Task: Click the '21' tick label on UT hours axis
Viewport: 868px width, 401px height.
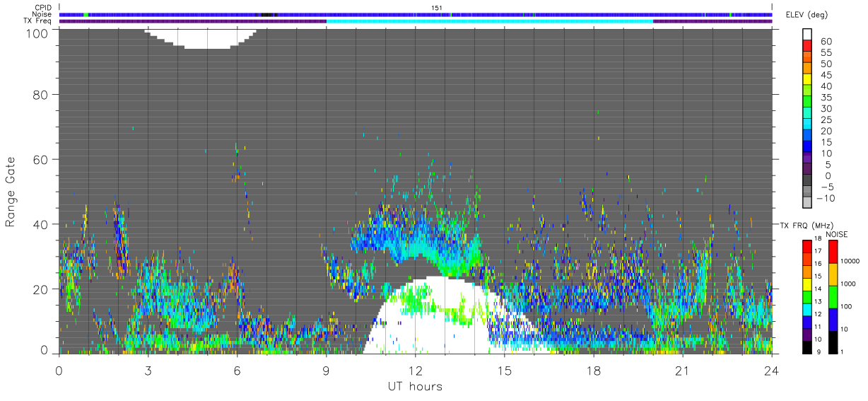Action: [683, 371]
